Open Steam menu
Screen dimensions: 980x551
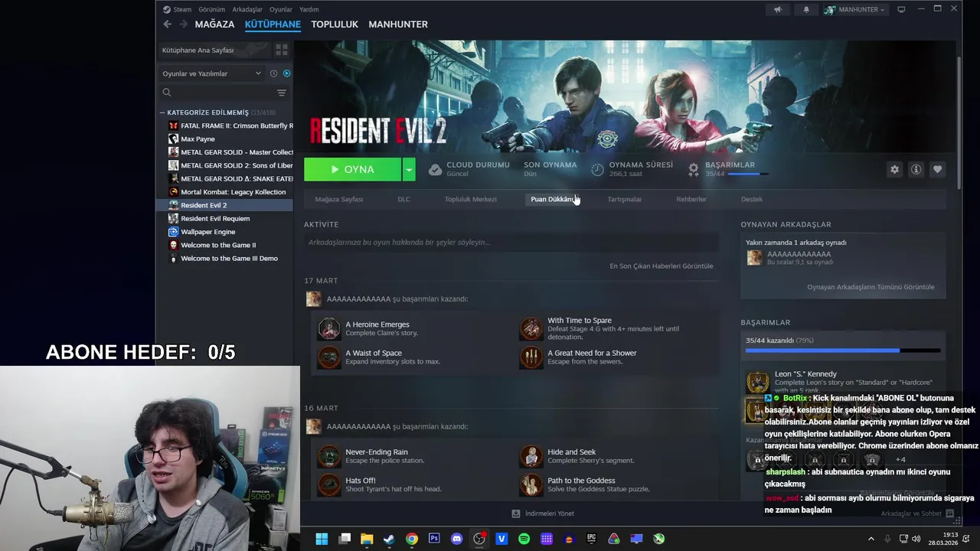click(x=182, y=9)
